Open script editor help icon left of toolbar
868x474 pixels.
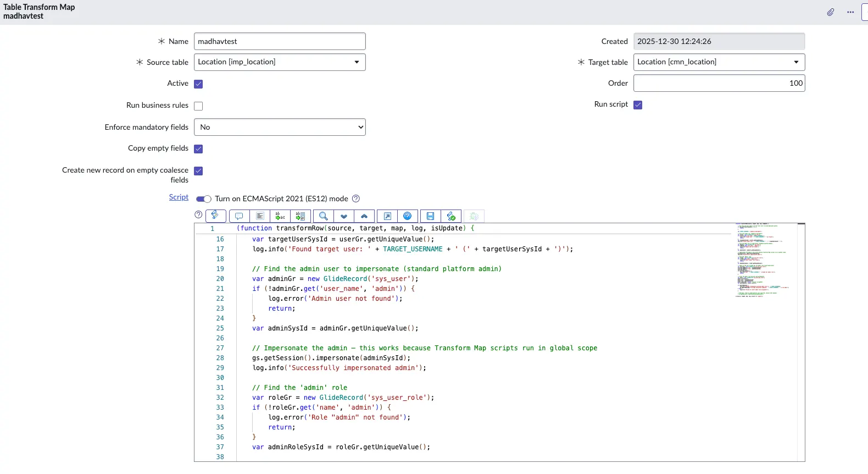[x=199, y=215]
